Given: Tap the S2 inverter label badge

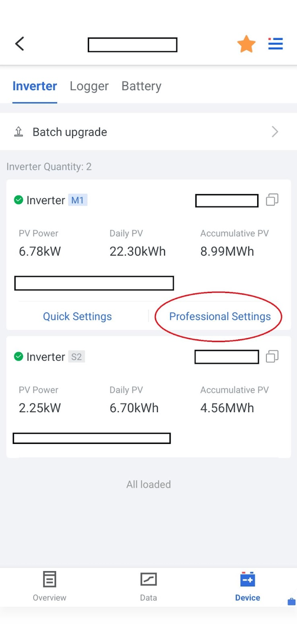Looking at the screenshot, I should pos(76,357).
